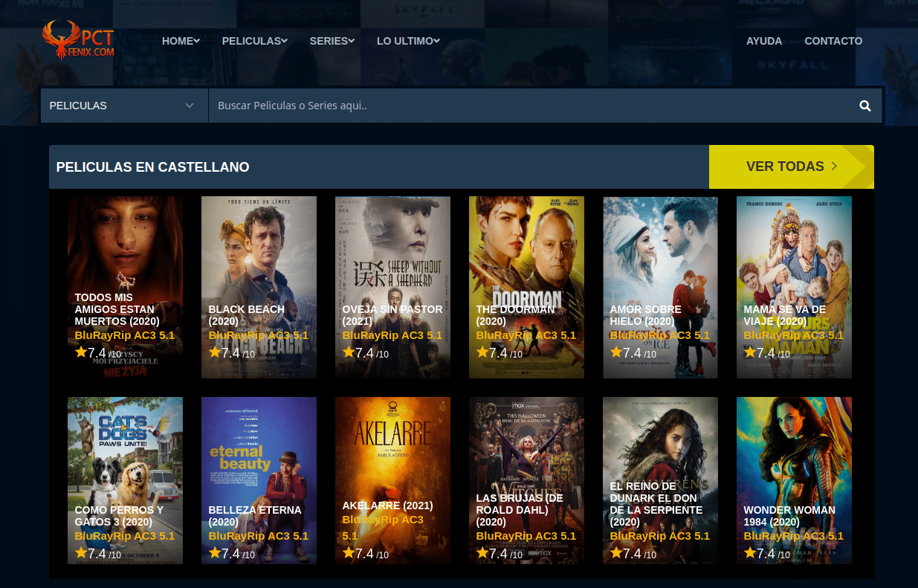Click rating star on Akelarre card
The height and width of the screenshot is (588, 918).
[349, 553]
